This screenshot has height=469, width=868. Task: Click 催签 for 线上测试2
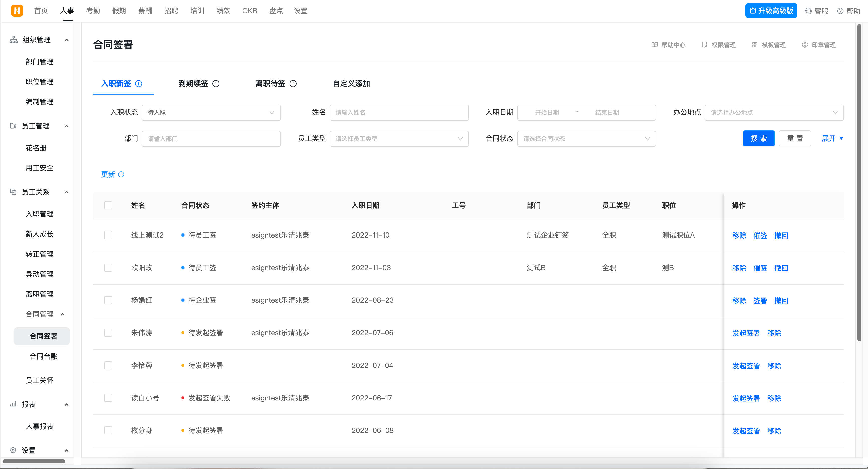[x=760, y=235]
